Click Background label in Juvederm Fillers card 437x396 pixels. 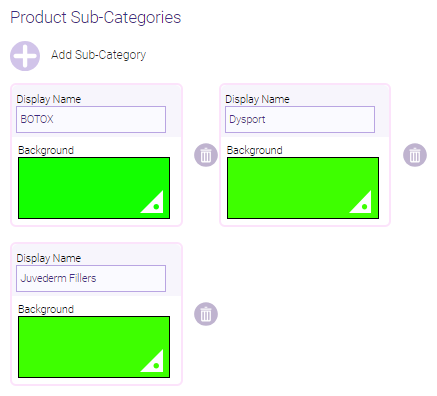[46, 309]
